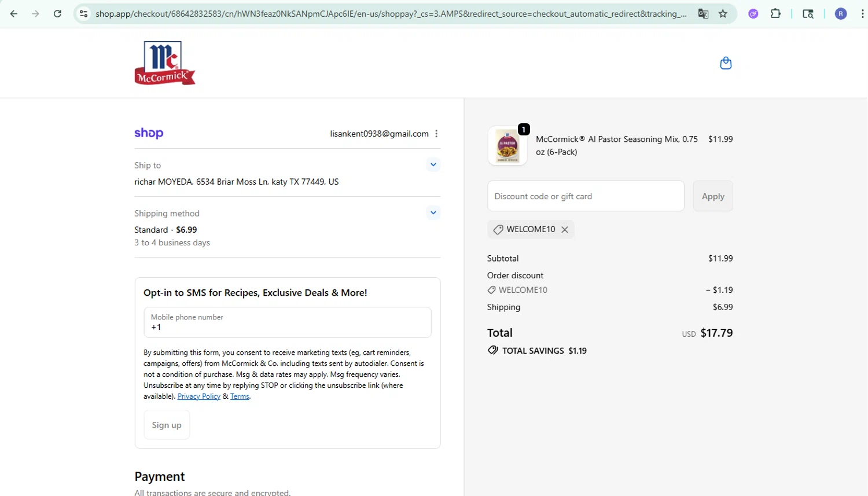Click the browser address bar URL
868x496 pixels.
coord(391,14)
